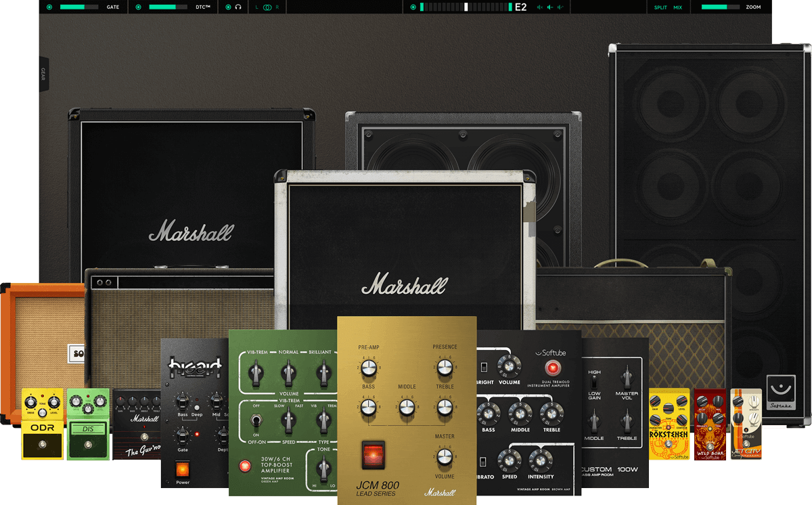Adjust the DTC level slider
Viewport: 812px width, 505px height.
(x=168, y=7)
